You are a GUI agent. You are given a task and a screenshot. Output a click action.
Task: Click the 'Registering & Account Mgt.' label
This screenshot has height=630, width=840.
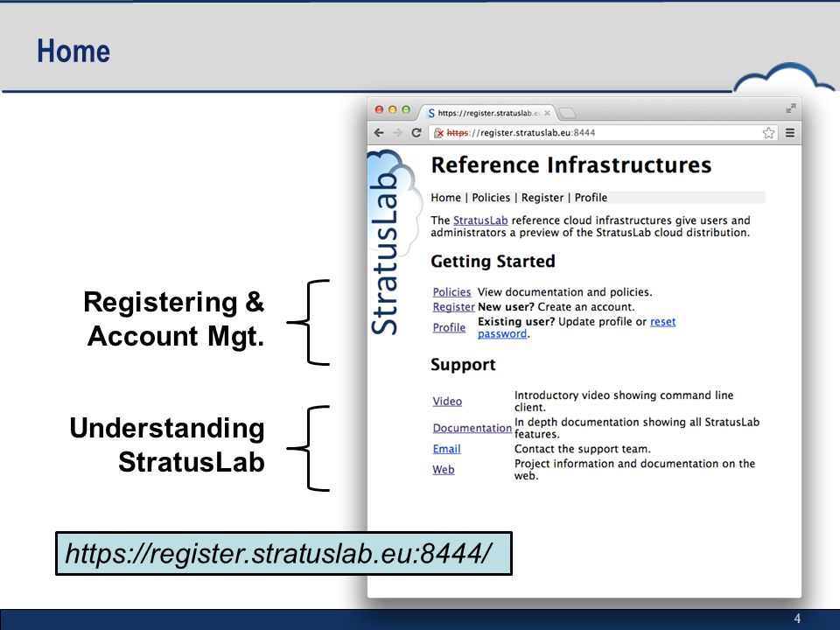click(x=174, y=319)
